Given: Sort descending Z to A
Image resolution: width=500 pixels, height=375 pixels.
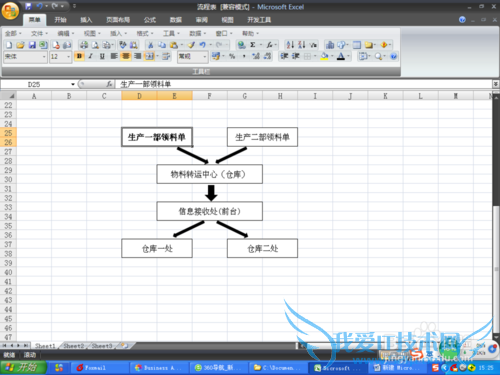Looking at the screenshot, I should click(x=302, y=45).
